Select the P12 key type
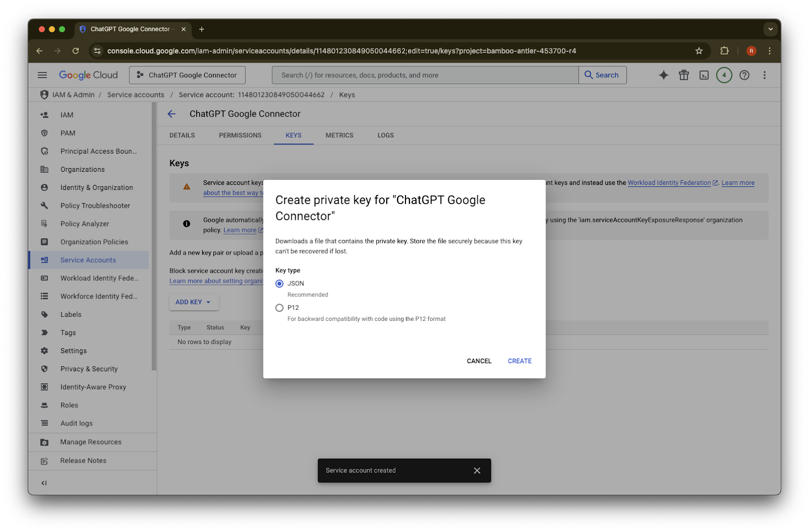 (x=279, y=308)
